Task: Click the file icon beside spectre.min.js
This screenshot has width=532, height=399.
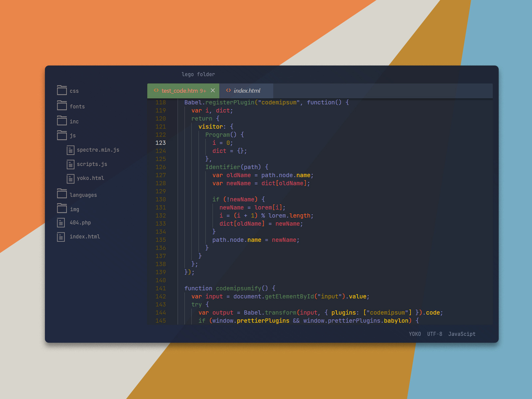Action: pyautogui.click(x=70, y=150)
